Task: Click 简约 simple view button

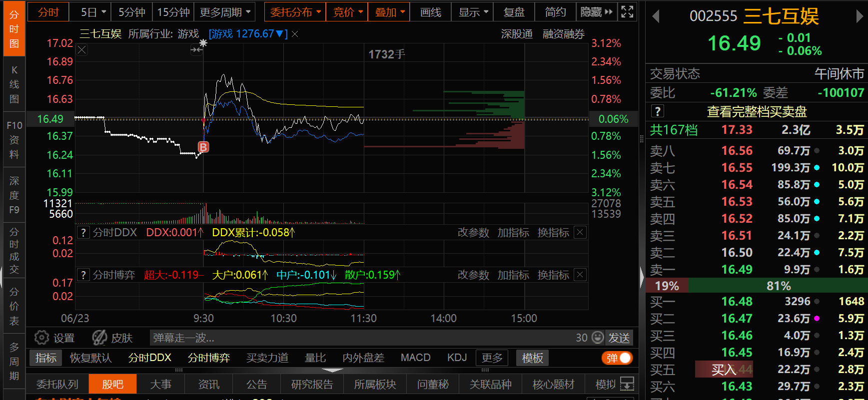Action: [x=555, y=12]
